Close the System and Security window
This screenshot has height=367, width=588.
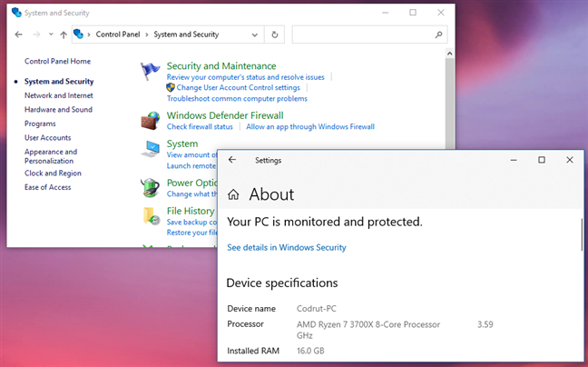441,13
